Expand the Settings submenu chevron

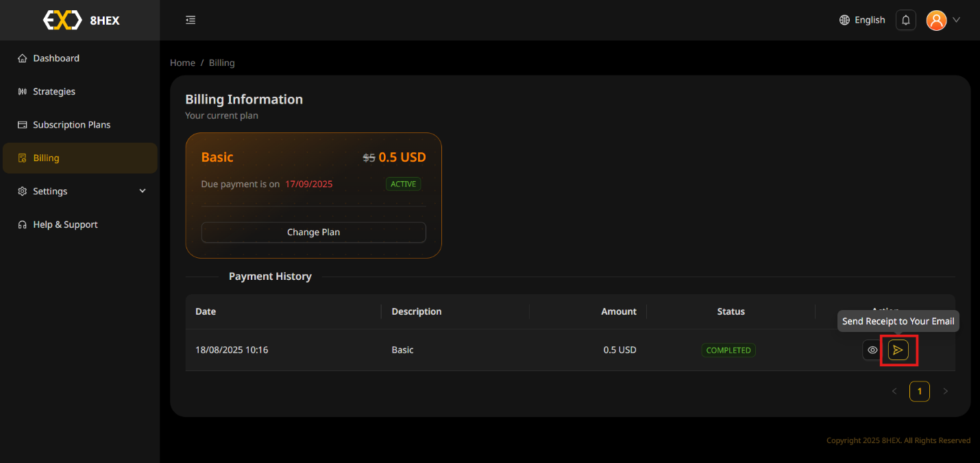point(143,191)
